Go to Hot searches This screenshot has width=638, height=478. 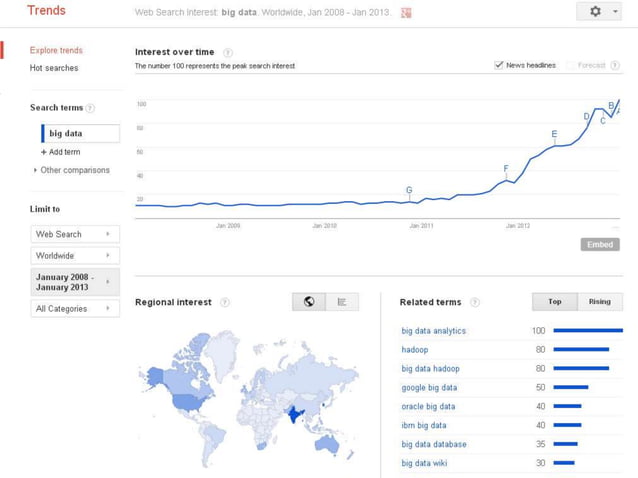[x=54, y=68]
